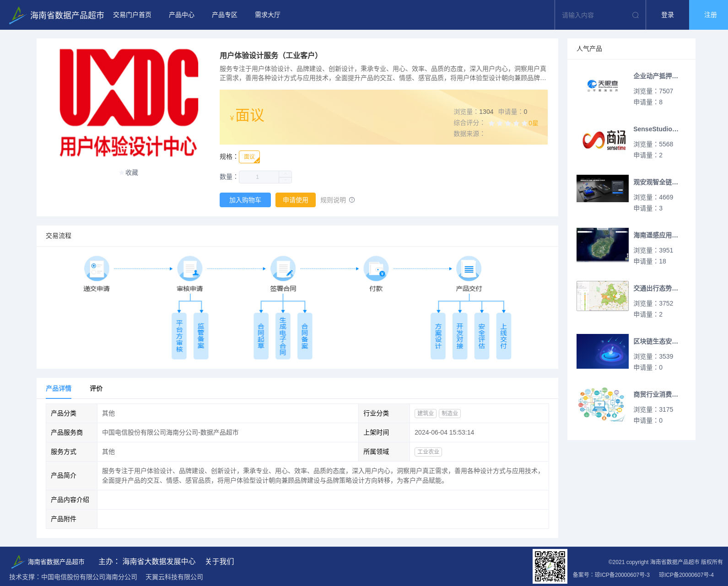Screen dimensions: 728x586
Task: Open the 产品中心 menu item
Action: [x=182, y=15]
